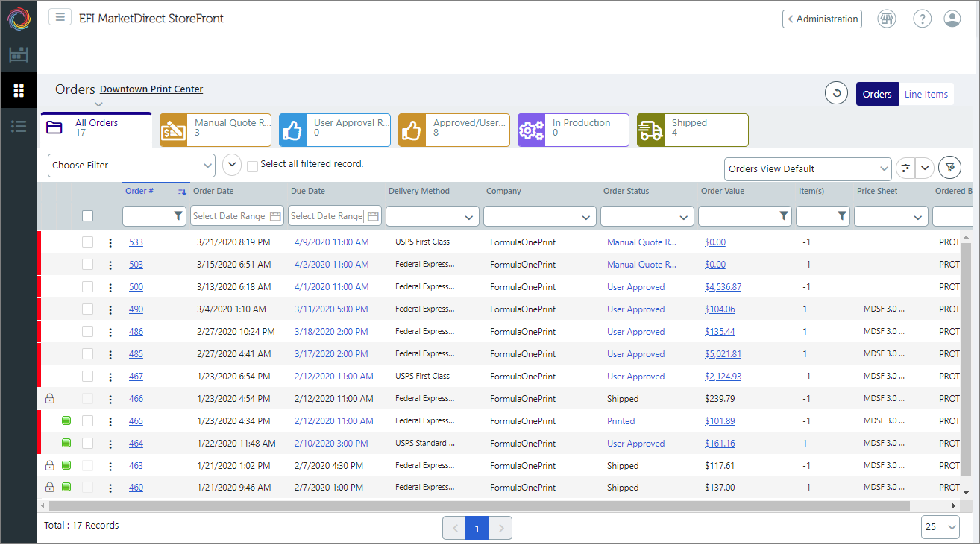Check the checkbox for order 486

pyautogui.click(x=88, y=332)
